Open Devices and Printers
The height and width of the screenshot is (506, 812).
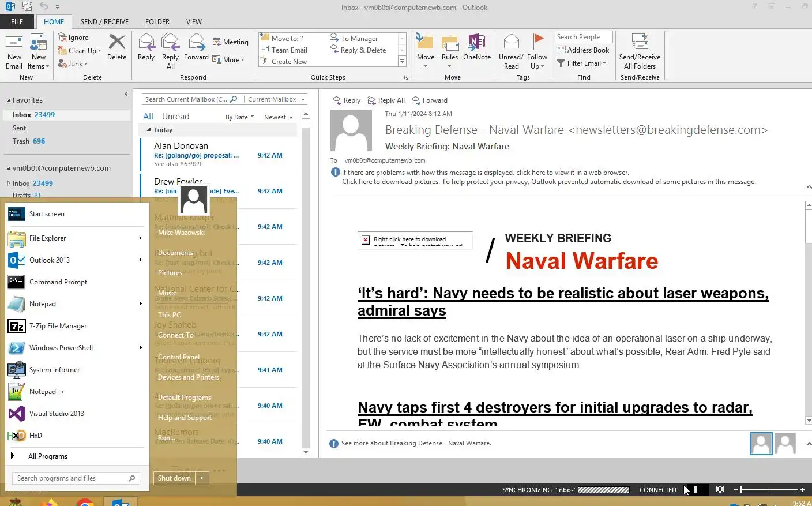[x=189, y=377]
